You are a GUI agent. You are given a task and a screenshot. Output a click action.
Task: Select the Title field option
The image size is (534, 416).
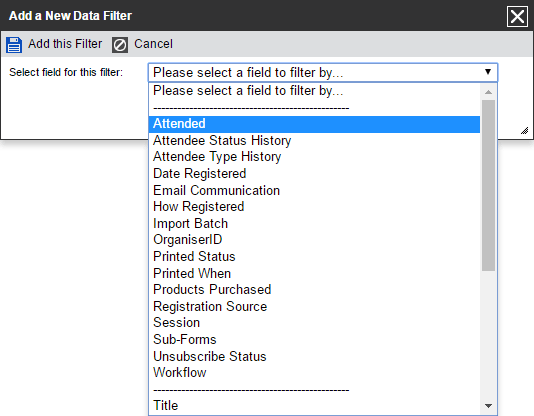314,405
